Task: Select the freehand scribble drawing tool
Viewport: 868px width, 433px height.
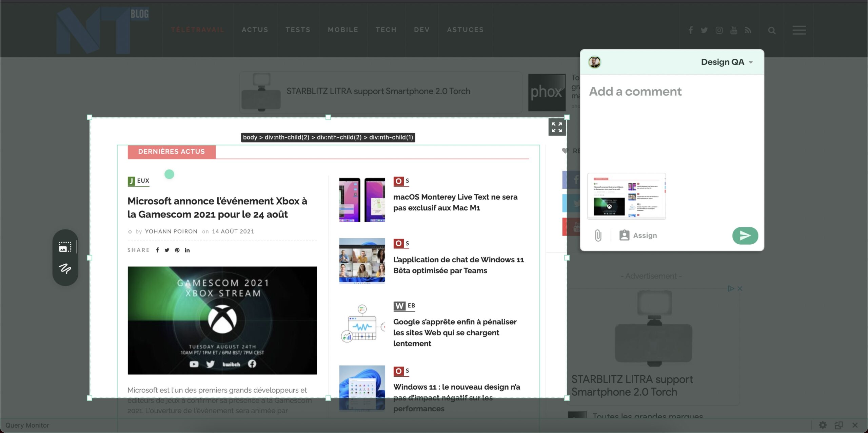Action: (x=65, y=268)
